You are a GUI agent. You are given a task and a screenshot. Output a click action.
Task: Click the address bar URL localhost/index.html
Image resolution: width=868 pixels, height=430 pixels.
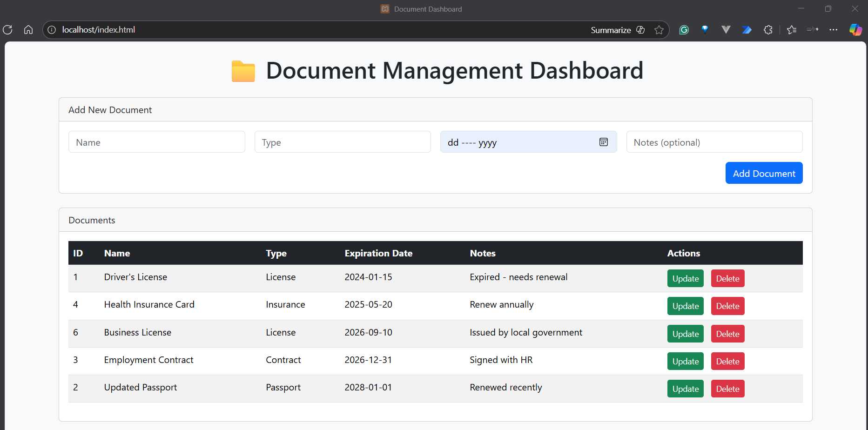click(99, 30)
